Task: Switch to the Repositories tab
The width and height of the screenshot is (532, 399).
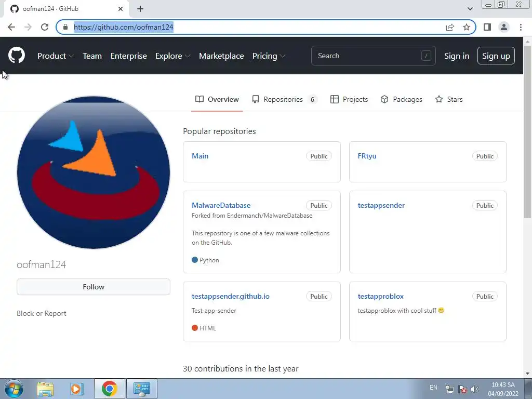Action: point(284,99)
